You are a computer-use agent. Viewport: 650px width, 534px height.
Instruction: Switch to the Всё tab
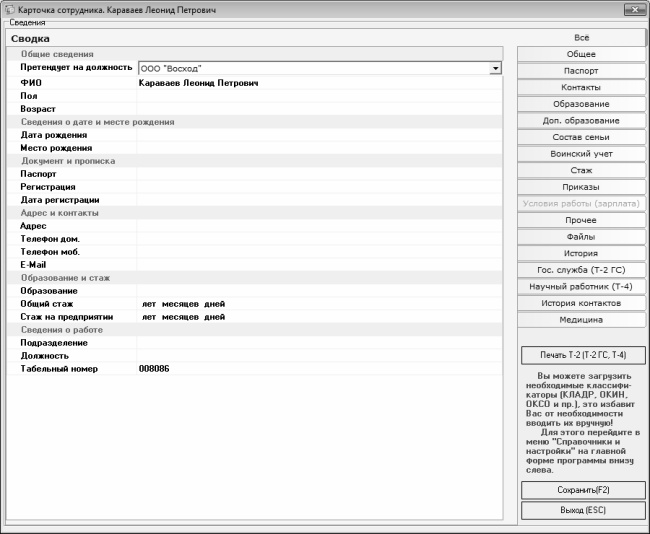[x=581, y=37]
